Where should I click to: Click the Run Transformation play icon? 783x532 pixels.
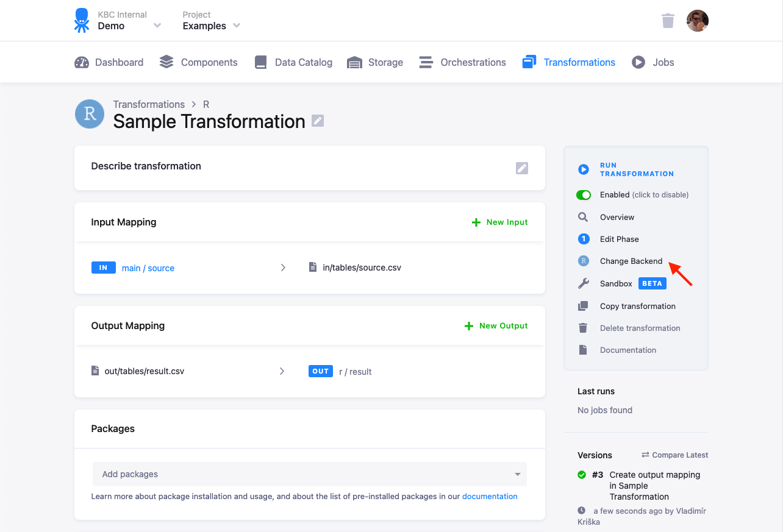point(584,169)
